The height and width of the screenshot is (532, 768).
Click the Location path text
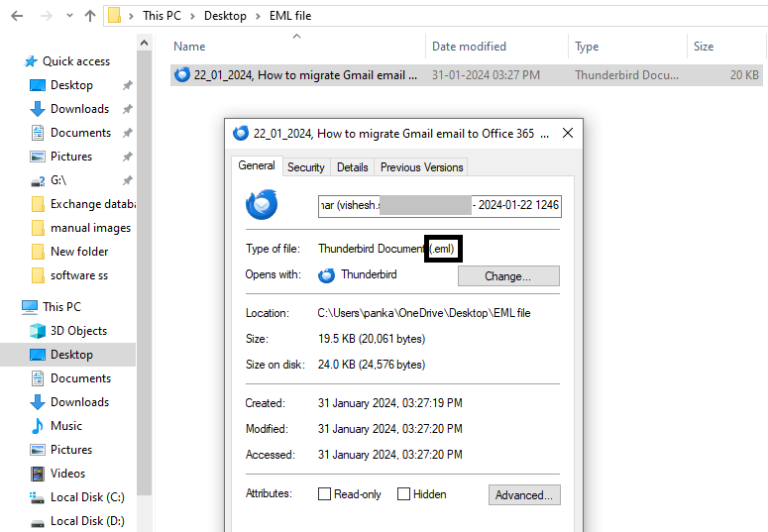pos(424,312)
